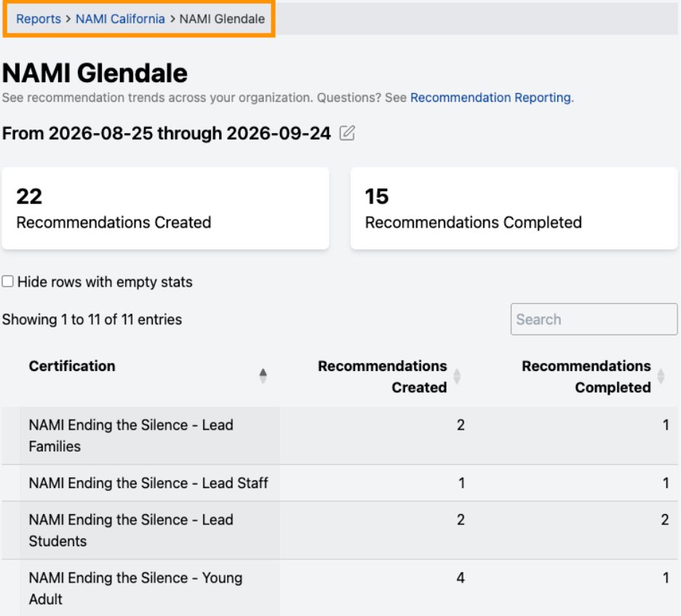Select NAMI Ending the Silence Lead Families row

coord(340,436)
